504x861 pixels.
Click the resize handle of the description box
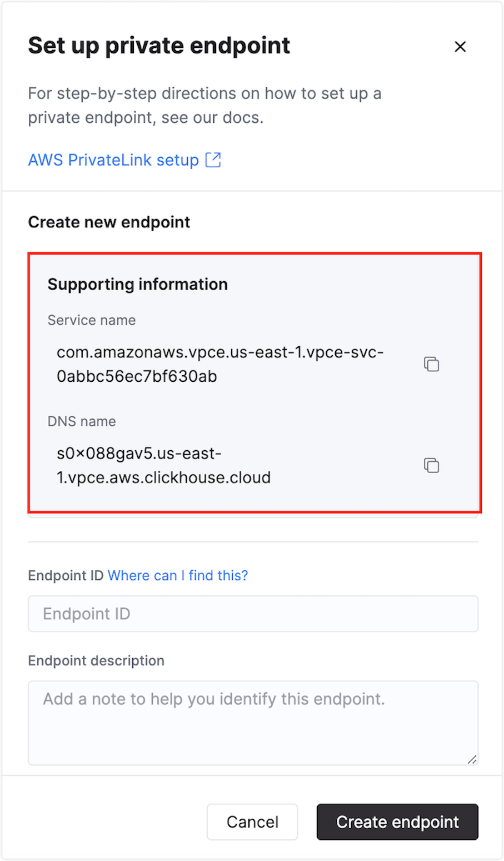(x=473, y=759)
